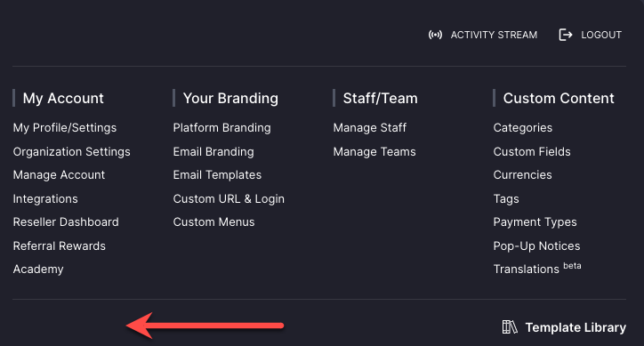Click the Your Branding heading
The width and height of the screenshot is (644, 346).
(x=230, y=98)
